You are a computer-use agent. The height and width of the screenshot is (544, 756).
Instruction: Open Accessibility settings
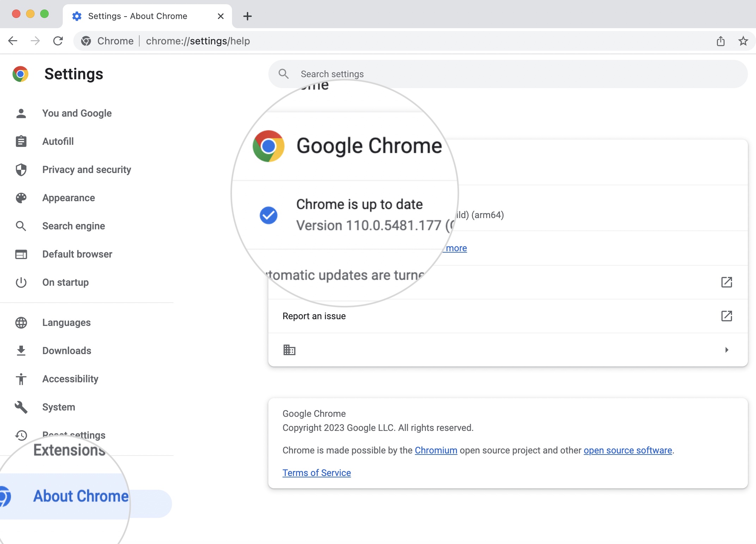[x=70, y=379]
